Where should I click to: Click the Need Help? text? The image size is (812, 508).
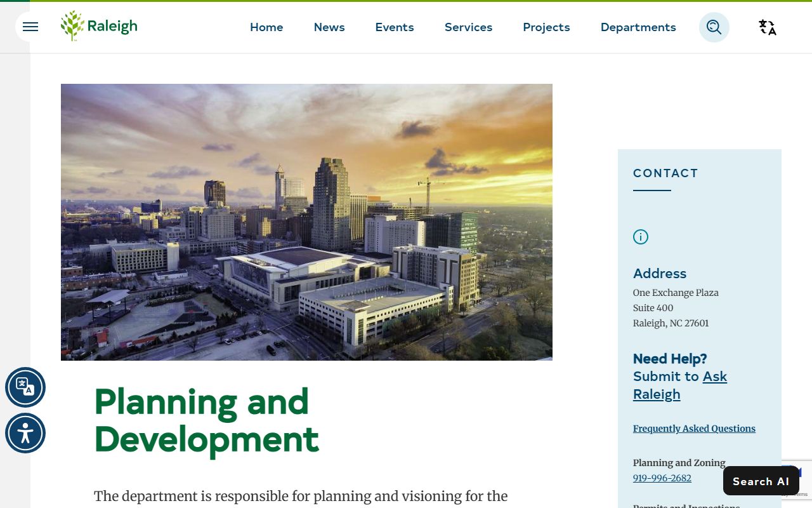[670, 359]
